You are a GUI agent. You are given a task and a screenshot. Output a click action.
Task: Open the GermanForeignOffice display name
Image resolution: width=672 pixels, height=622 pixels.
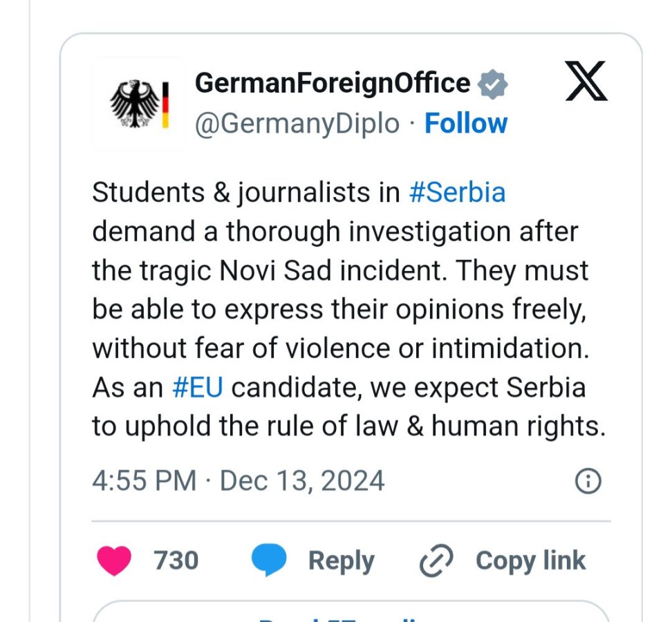333,84
